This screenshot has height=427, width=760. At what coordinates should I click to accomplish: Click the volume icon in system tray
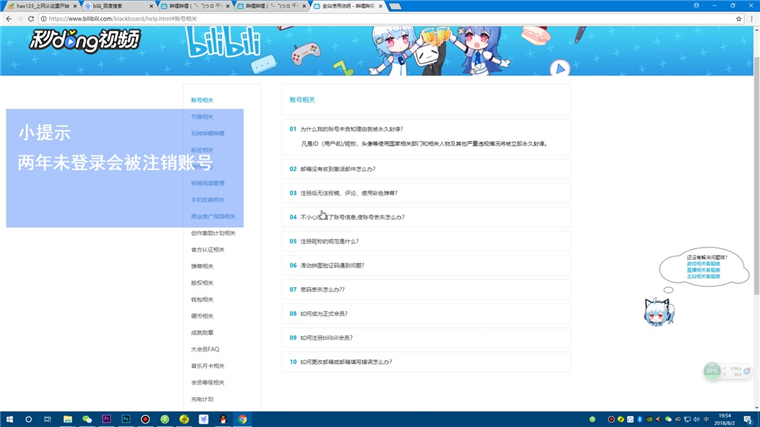pos(697,419)
